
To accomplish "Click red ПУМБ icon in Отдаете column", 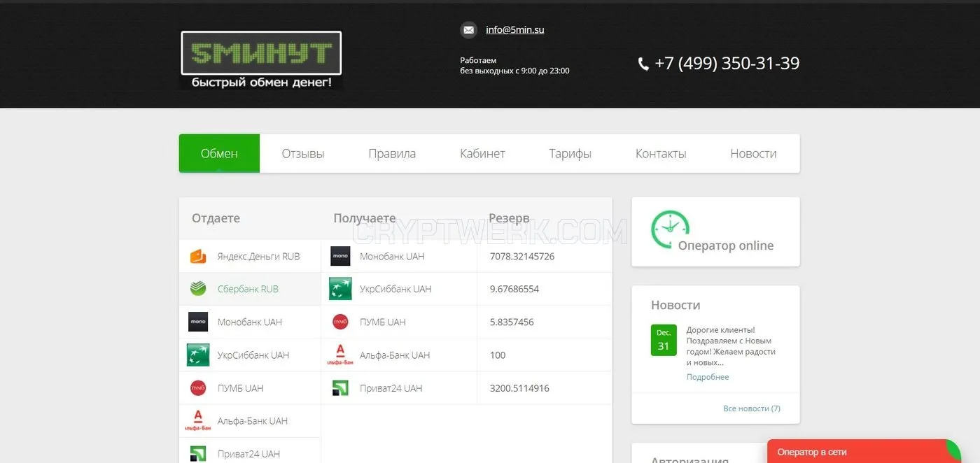I will coord(198,387).
